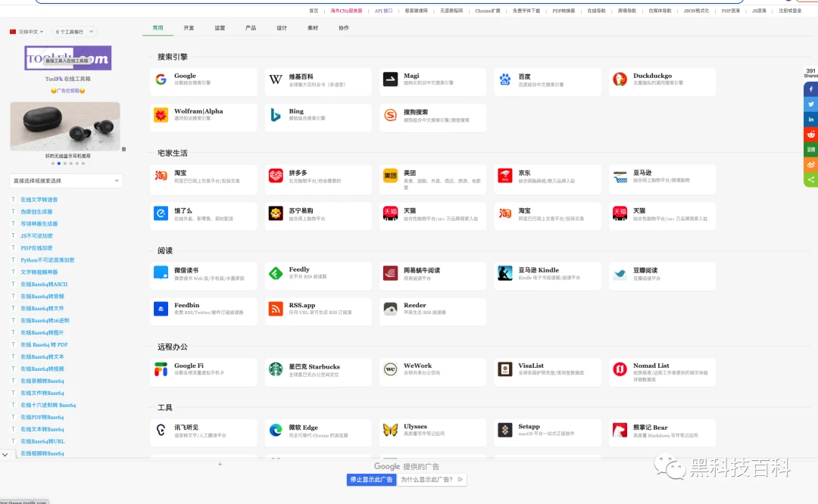
Task: Click the Sogou search icon
Action: [x=390, y=115]
